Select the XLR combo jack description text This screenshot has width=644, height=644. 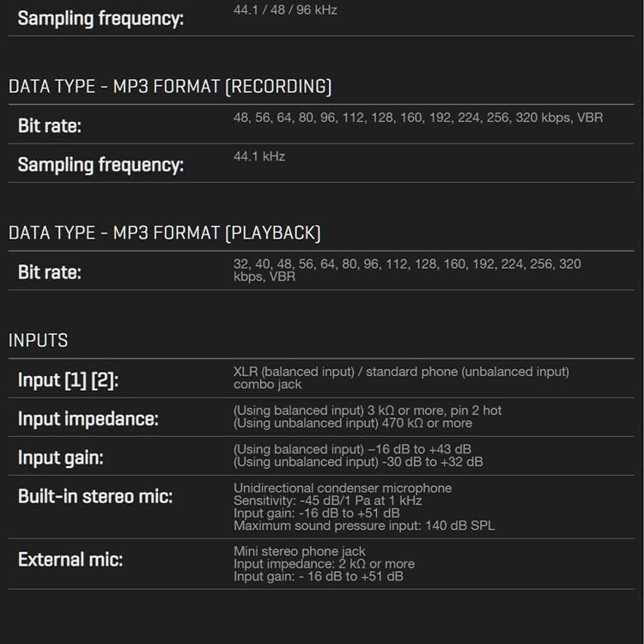click(x=401, y=378)
